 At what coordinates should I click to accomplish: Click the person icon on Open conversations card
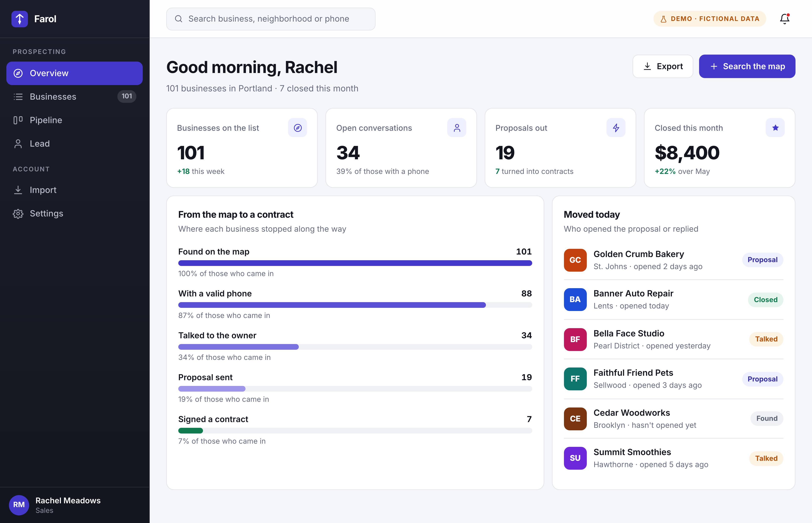tap(457, 128)
